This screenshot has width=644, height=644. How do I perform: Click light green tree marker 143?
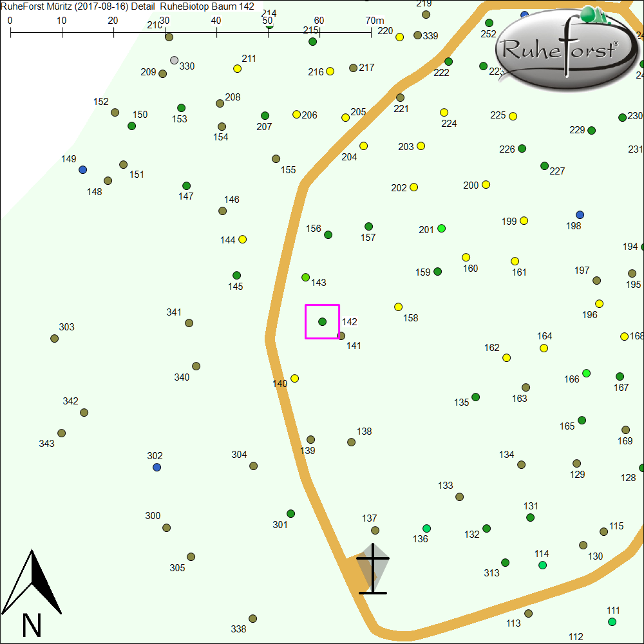(306, 278)
